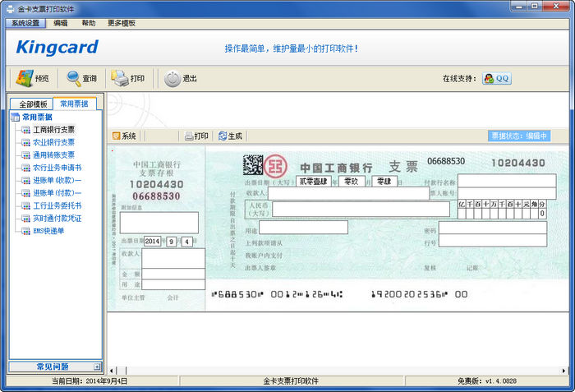Viewport: 575px width, 392px height.
Task: Open the 系统设置 menu
Action: tap(25, 23)
